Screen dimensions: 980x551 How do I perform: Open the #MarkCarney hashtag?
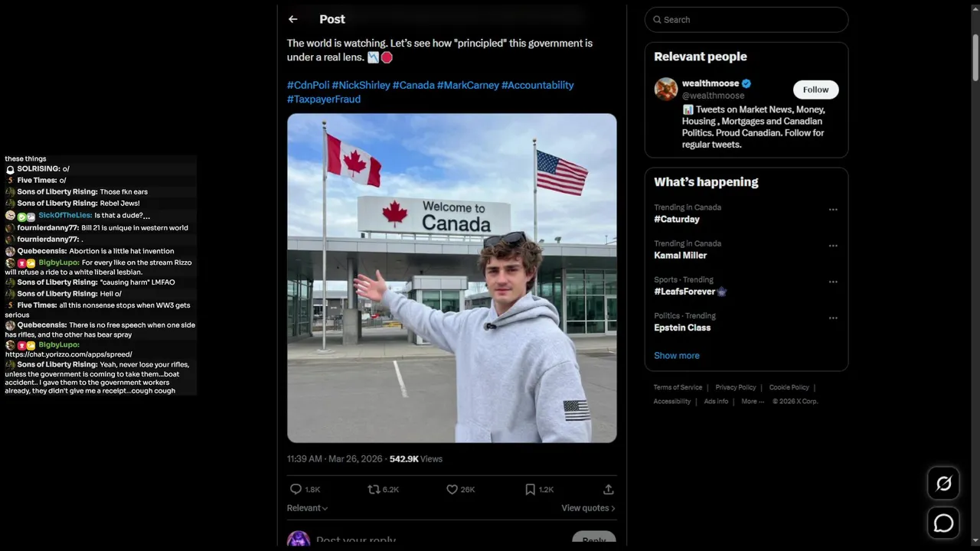(x=468, y=85)
